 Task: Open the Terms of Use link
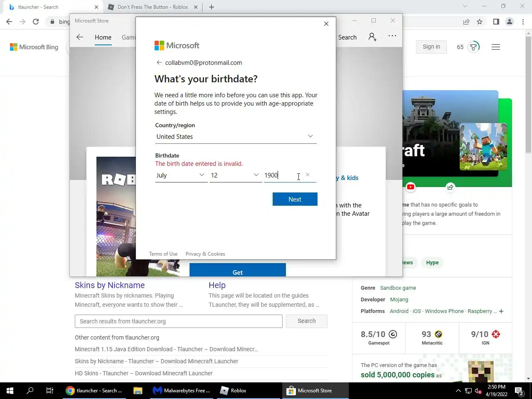click(x=163, y=254)
